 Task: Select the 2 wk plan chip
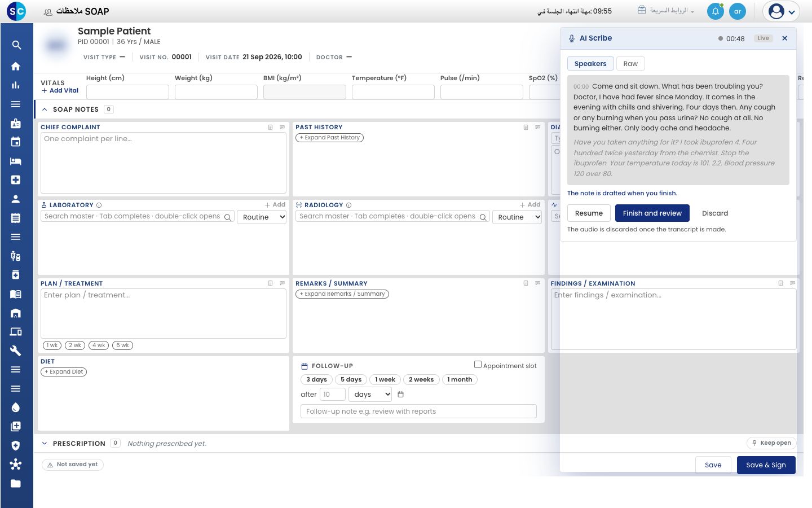click(x=76, y=345)
